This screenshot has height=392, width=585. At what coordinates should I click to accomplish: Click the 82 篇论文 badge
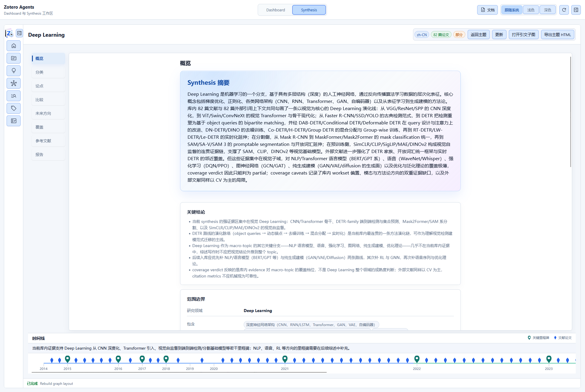click(441, 35)
